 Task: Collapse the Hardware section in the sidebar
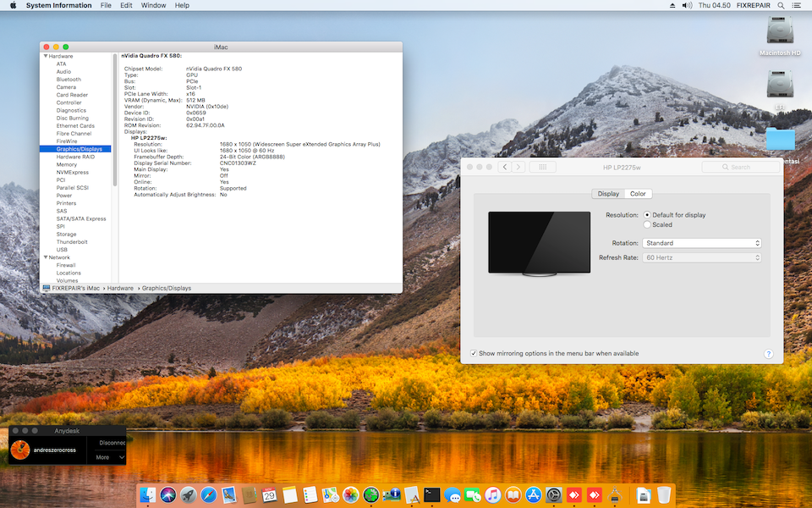point(46,56)
